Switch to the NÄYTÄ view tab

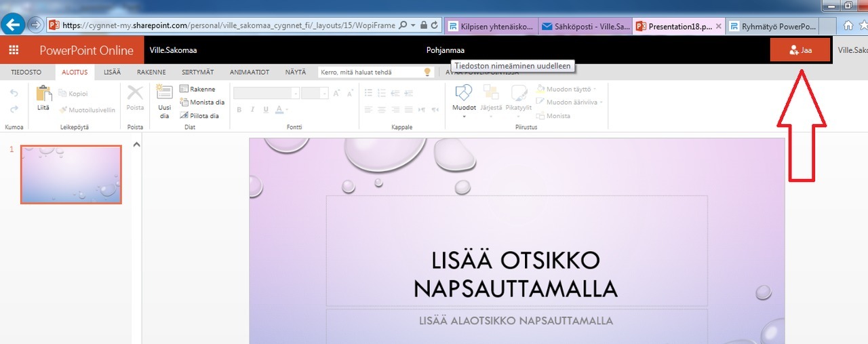click(x=295, y=72)
